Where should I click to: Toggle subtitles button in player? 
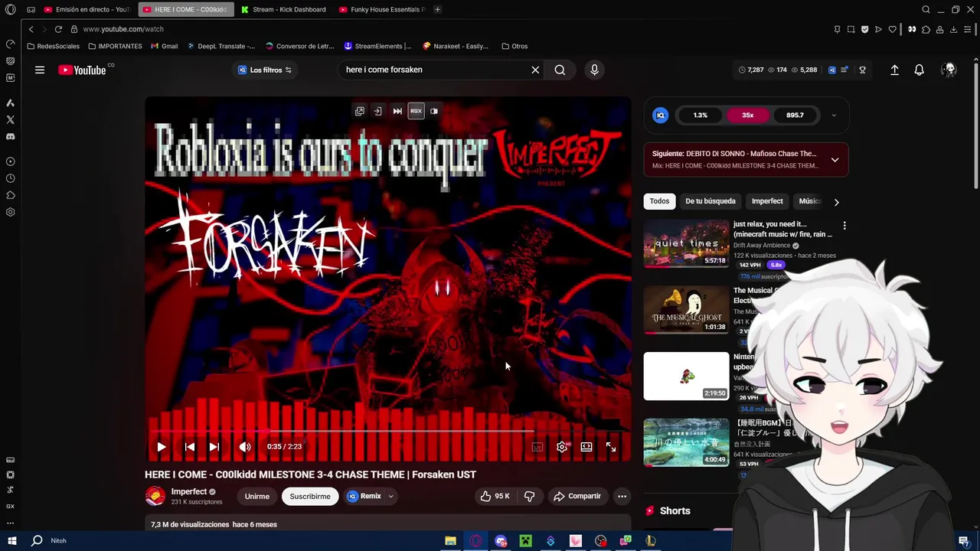(537, 447)
